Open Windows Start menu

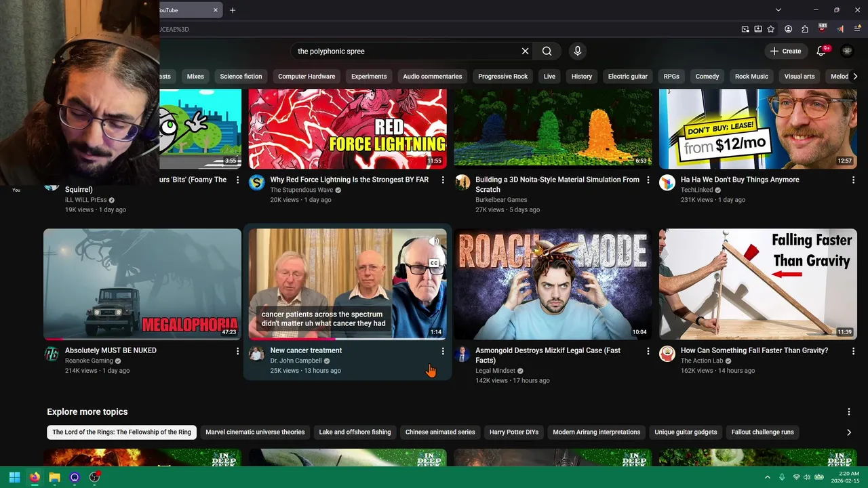14,477
